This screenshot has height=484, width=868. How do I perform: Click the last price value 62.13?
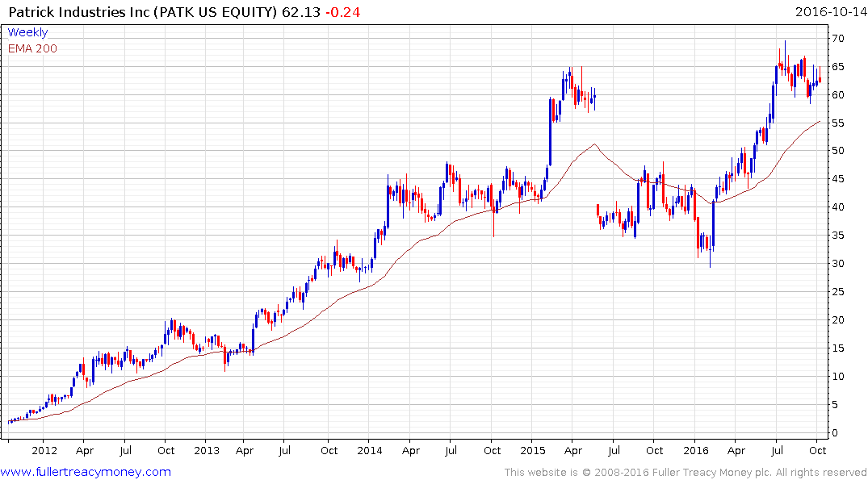point(301,12)
